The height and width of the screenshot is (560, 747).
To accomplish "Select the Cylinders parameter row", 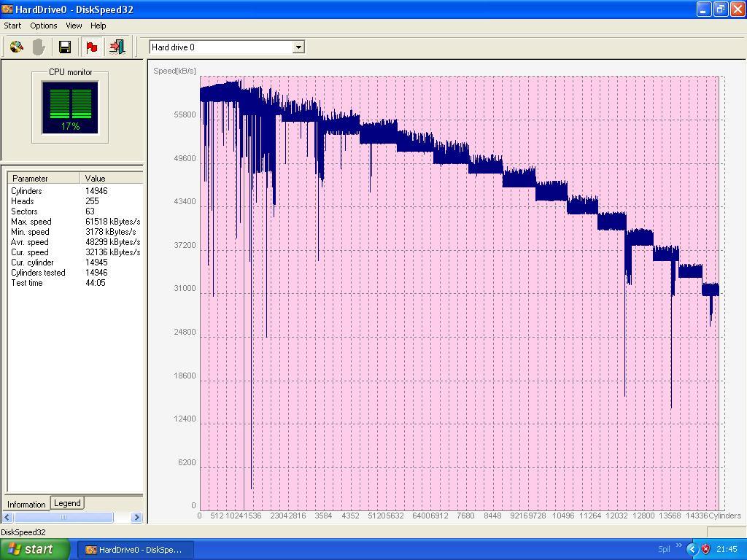I will coord(75,191).
